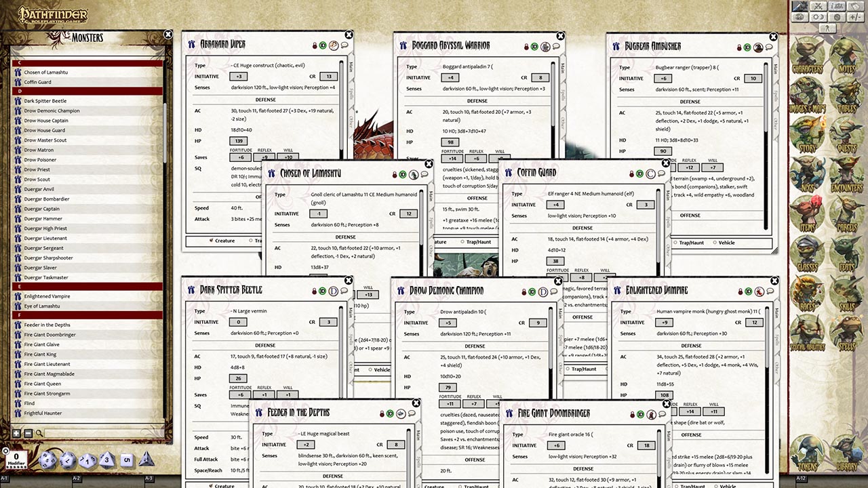868x488 pixels.
Task: Toggle the day/night lighting icon in top toolbar
Action: [x=818, y=17]
